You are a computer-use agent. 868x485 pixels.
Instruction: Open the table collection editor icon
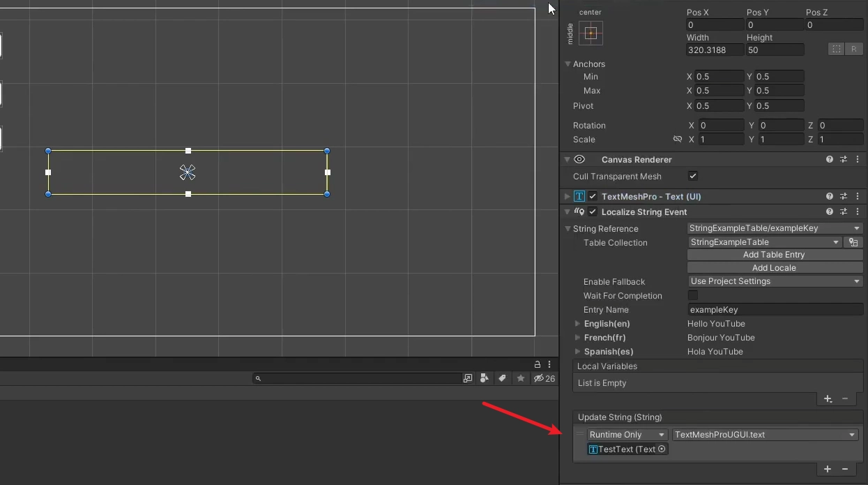pyautogui.click(x=853, y=243)
